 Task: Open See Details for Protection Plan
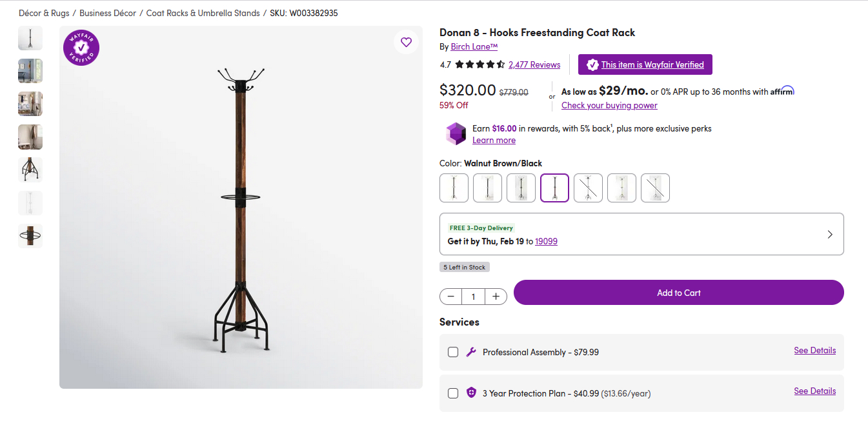[814, 391]
